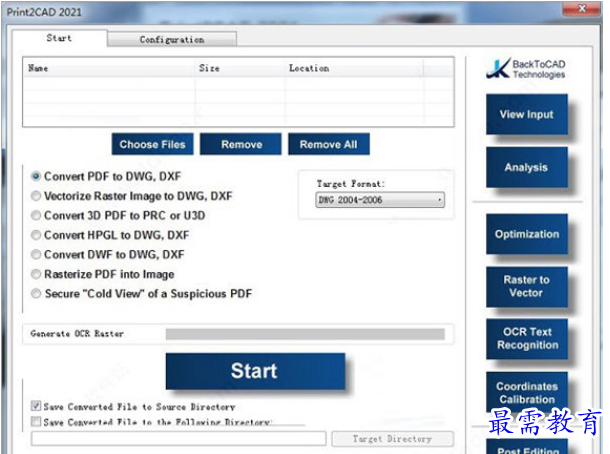Screen dimensions: 610x454
Task: Click the Size column header
Action: (240, 68)
